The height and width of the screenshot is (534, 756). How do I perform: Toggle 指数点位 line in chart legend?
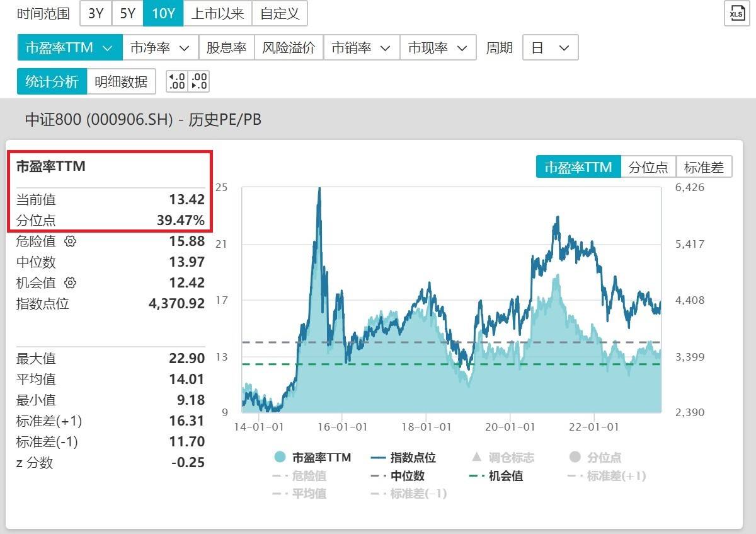coord(404,457)
